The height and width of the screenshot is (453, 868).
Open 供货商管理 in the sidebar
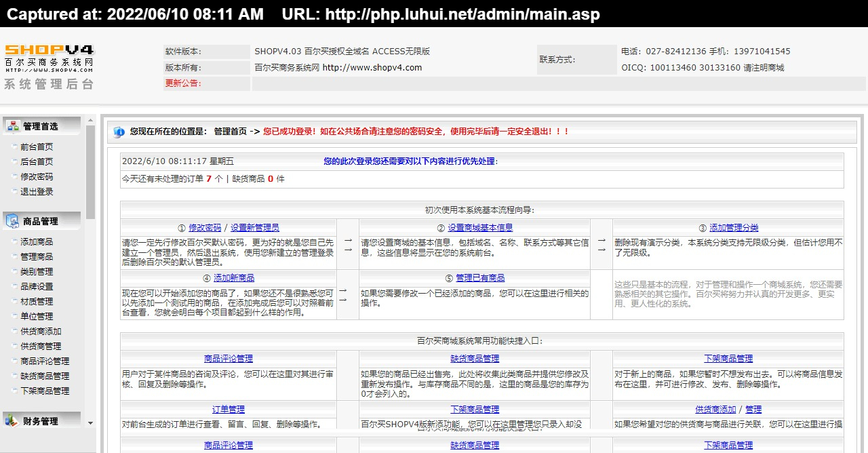coord(41,346)
